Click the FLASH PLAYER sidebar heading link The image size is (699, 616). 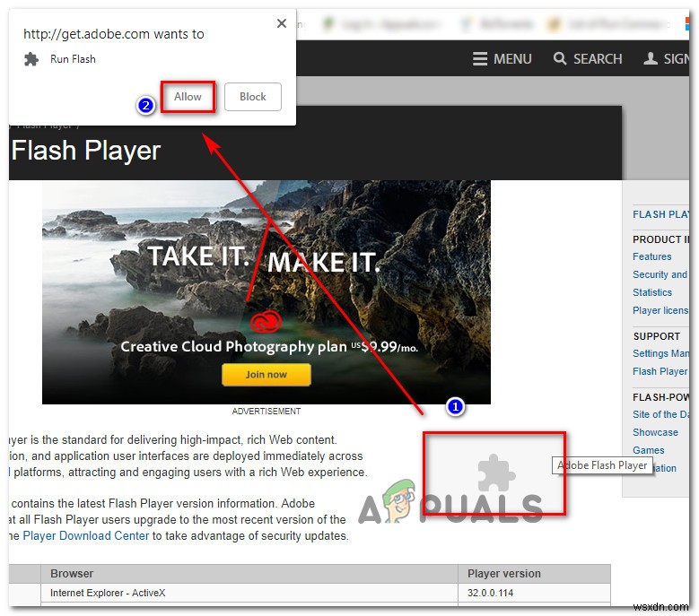(660, 214)
